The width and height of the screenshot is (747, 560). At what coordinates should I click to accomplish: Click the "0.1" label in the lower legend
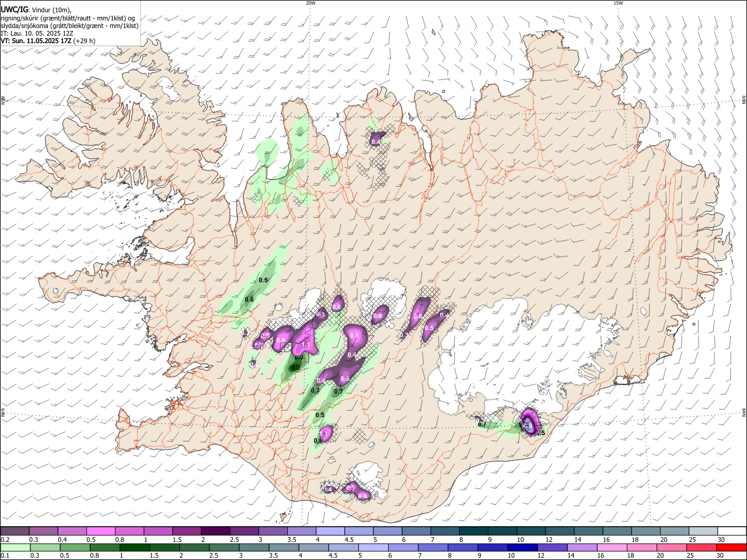4,556
